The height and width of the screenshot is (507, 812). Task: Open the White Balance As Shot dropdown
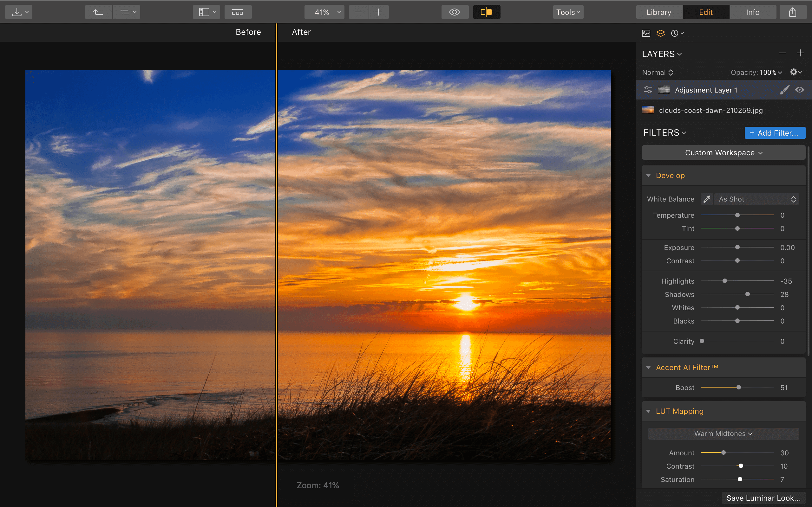756,199
